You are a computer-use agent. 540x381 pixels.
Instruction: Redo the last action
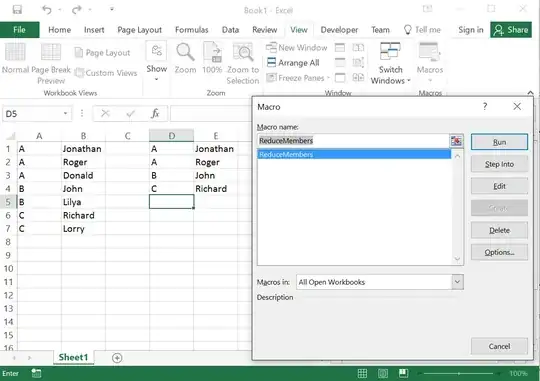[x=76, y=10]
